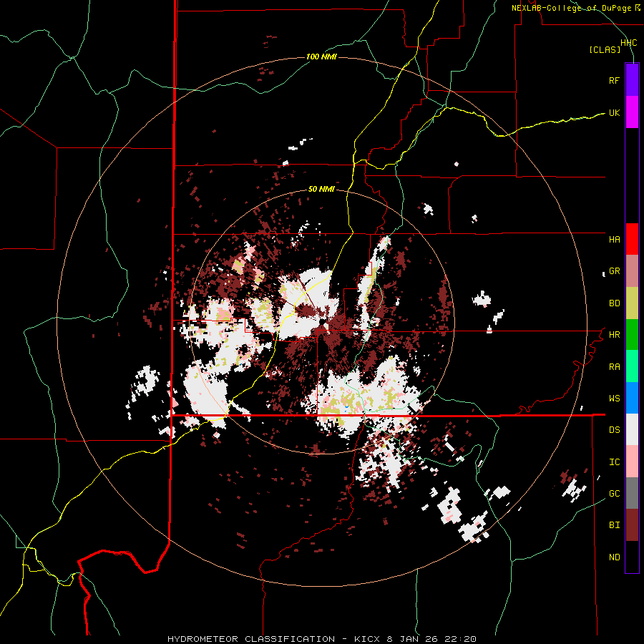Click the dusty pink GR color swatch
644x644 pixels.
[x=632, y=271]
